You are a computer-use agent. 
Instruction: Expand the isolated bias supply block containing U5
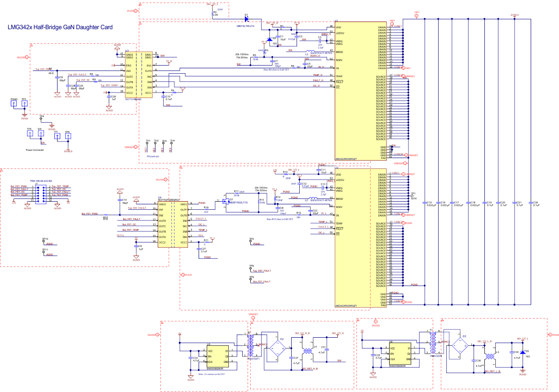pos(161,322)
